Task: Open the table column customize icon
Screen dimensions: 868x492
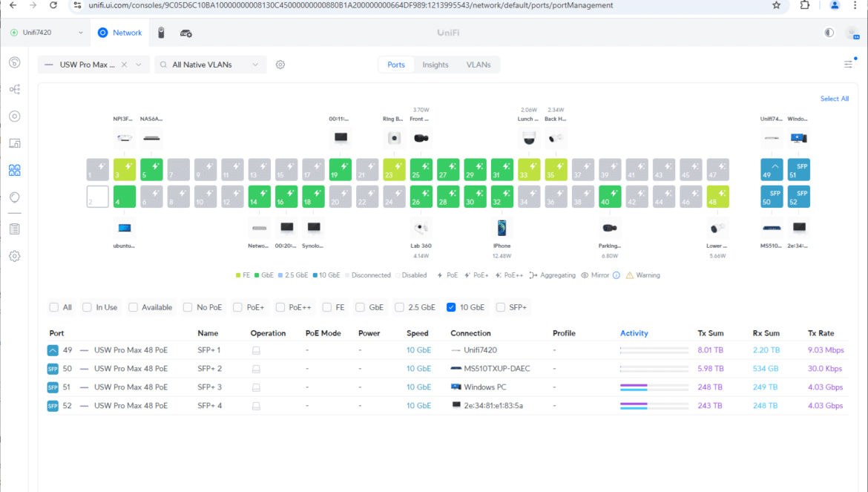Action: (x=848, y=65)
